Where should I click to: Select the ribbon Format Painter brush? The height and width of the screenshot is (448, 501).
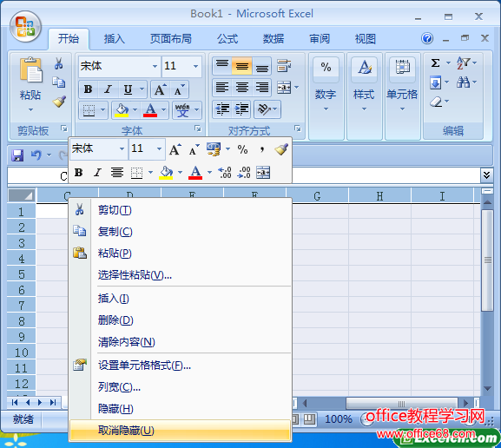pyautogui.click(x=59, y=102)
